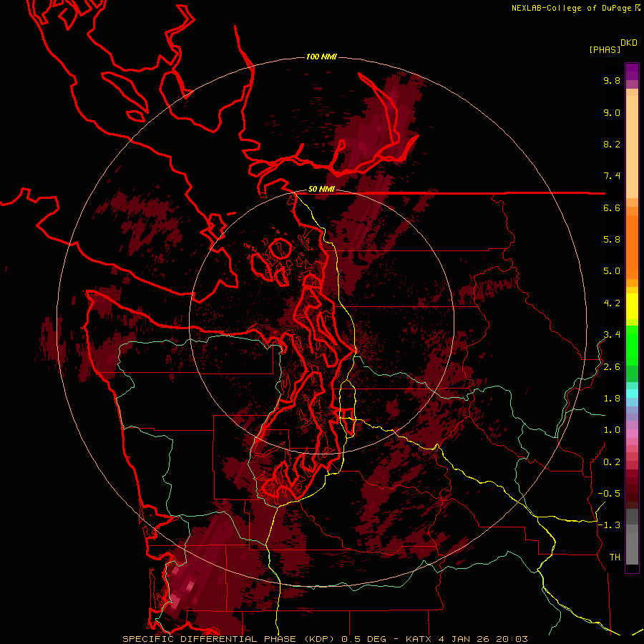Click the "NEXLAB-College of DuPage" credit text
Image resolution: width=644 pixels, height=644 pixels.
click(x=571, y=8)
